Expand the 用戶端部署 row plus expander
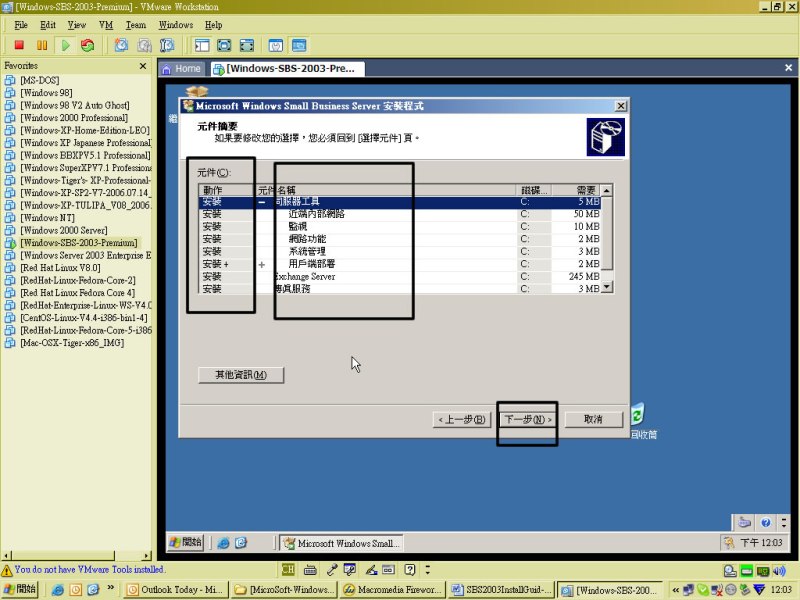The image size is (800, 600). coord(262,264)
